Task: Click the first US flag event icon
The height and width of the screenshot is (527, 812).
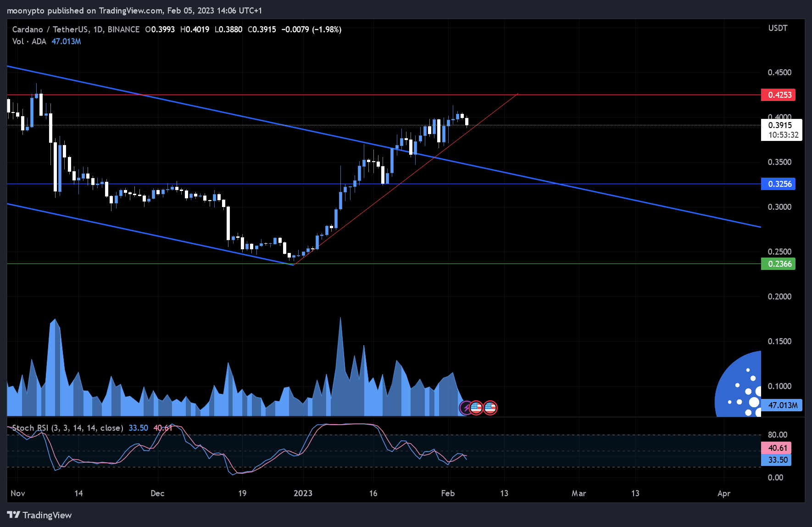Action: 476,408
